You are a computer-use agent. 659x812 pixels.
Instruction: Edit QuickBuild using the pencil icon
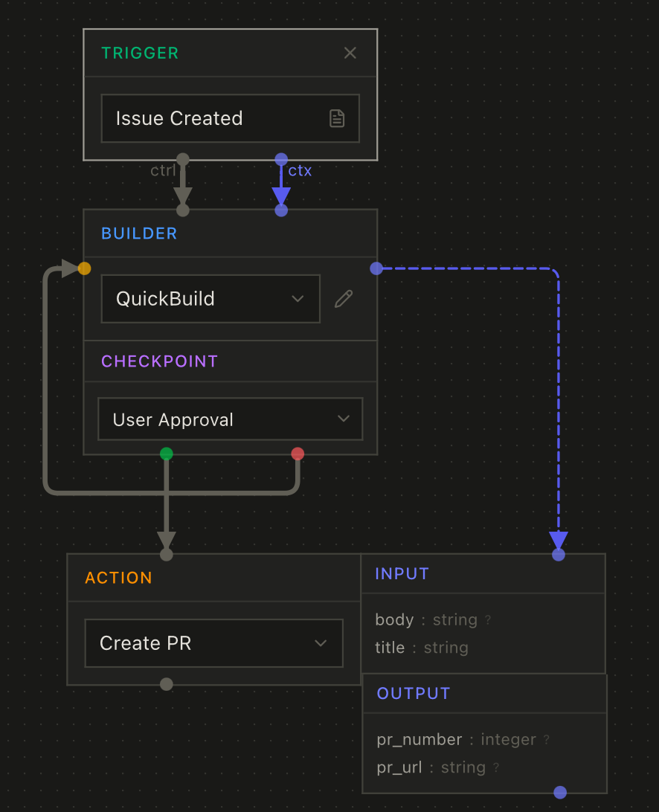(x=343, y=298)
